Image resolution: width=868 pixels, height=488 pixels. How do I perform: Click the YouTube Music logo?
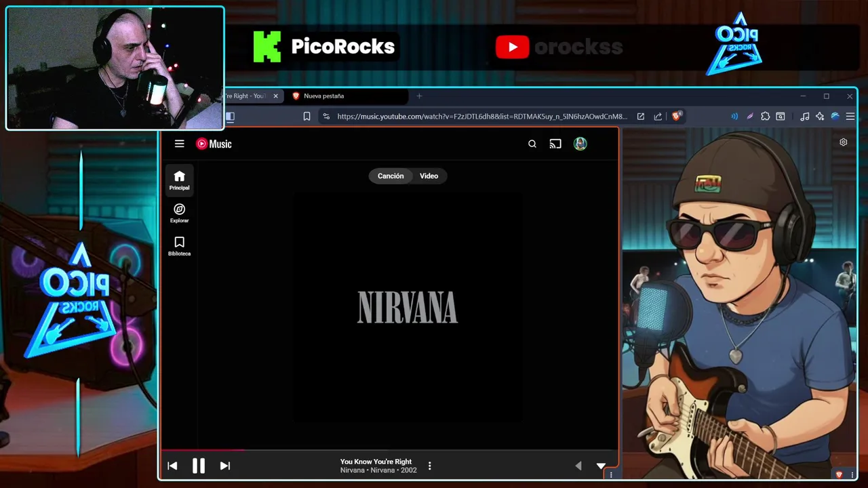214,144
